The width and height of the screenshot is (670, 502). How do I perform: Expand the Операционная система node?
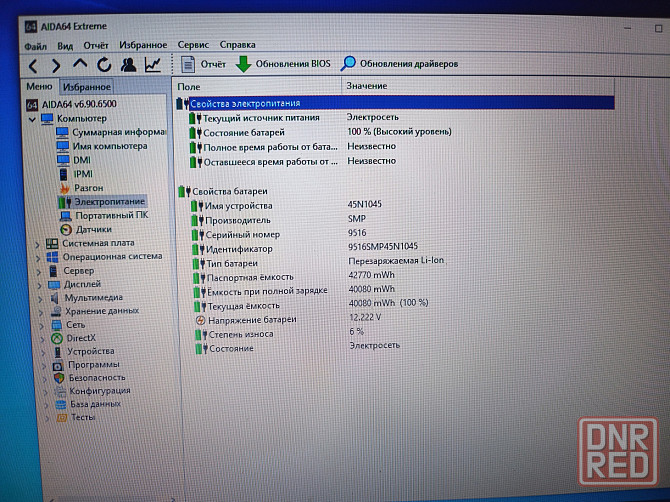tap(38, 258)
